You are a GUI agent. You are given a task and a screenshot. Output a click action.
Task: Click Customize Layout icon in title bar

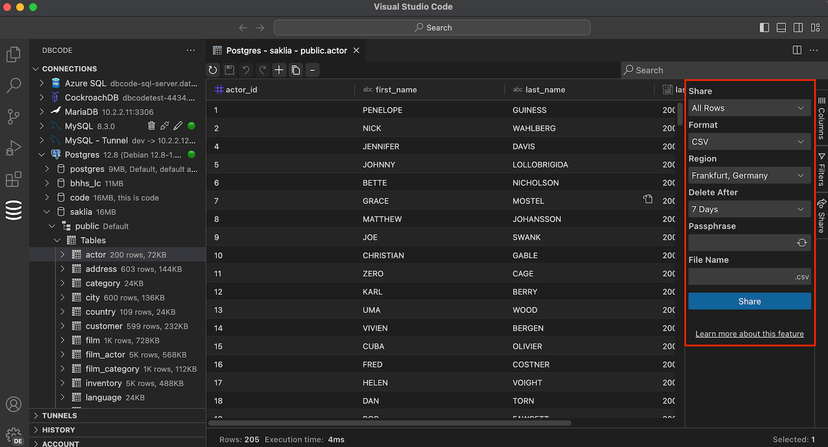815,27
